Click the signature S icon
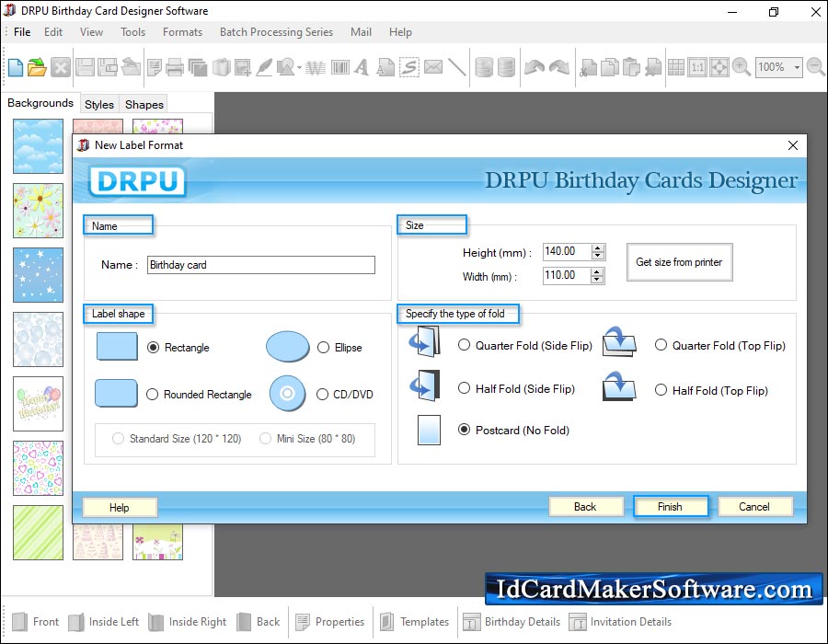 tap(408, 67)
